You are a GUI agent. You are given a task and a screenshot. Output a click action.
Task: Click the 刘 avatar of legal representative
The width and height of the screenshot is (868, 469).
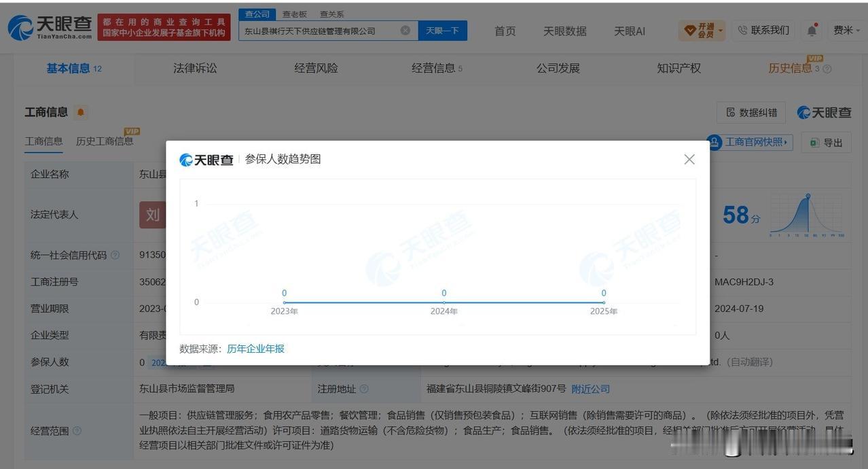153,215
